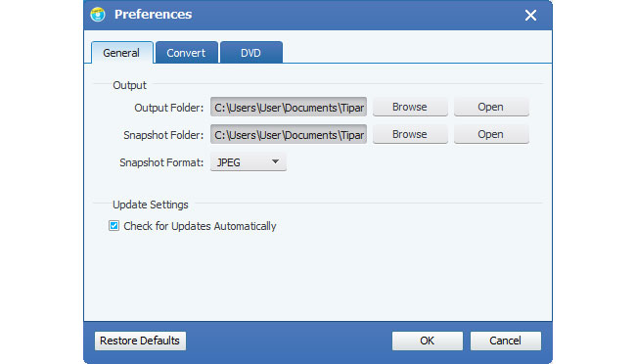This screenshot has width=636, height=364.
Task: Browse for the Output Folder
Action: (x=410, y=107)
